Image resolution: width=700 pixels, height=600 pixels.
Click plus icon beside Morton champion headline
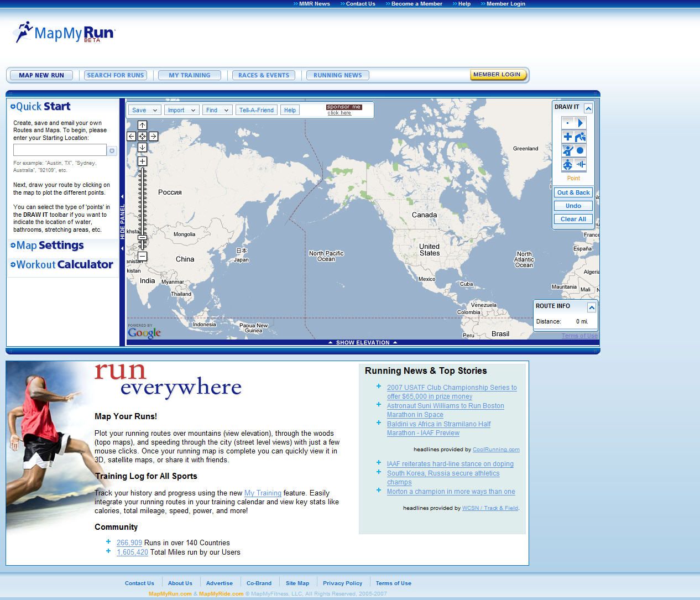(x=379, y=491)
